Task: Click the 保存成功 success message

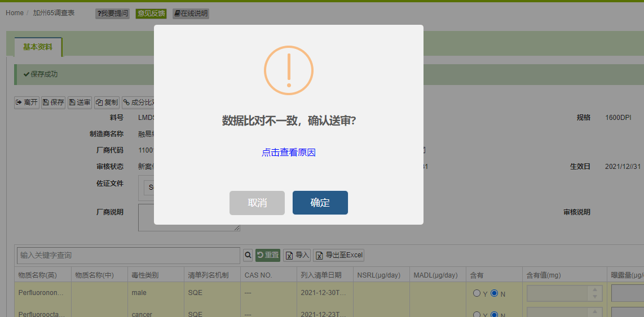Action: (40, 74)
